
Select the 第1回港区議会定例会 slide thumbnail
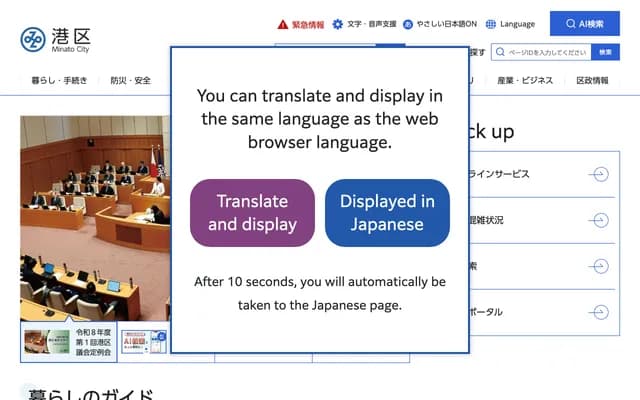(68, 341)
